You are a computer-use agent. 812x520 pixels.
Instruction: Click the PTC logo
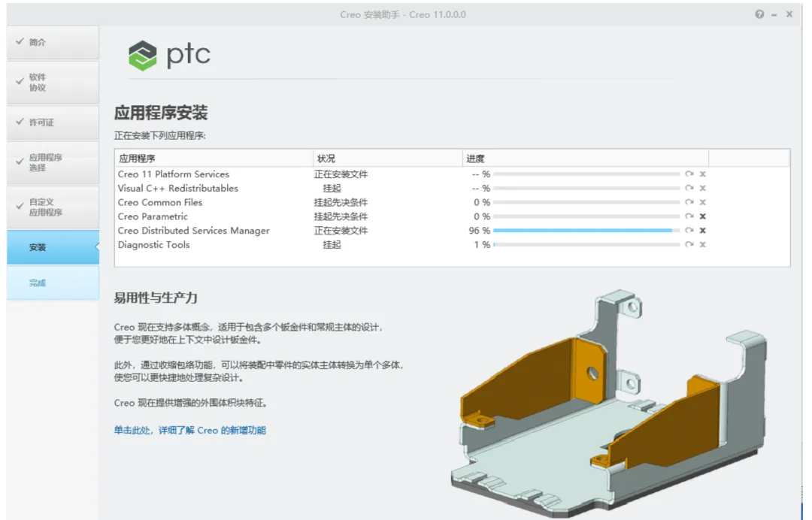(x=169, y=56)
